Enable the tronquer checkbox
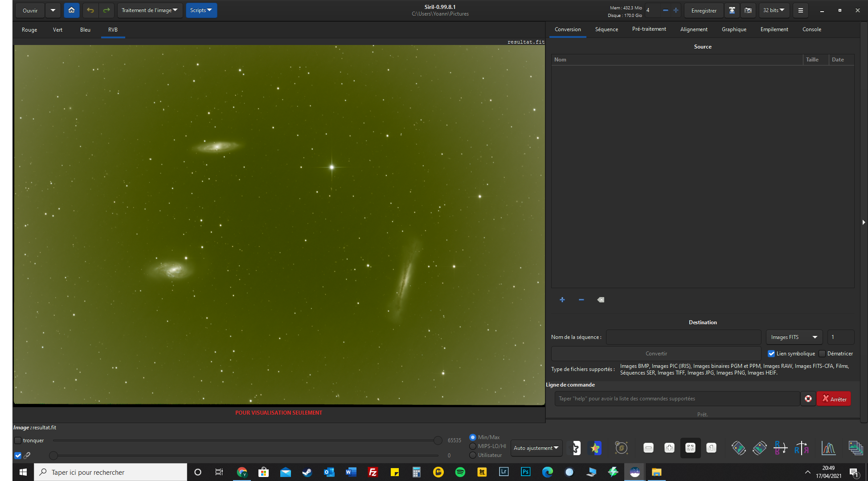This screenshot has height=481, width=868. pos(18,440)
